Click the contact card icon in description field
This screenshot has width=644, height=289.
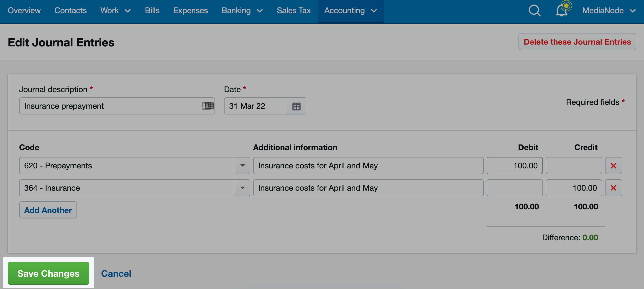(207, 106)
